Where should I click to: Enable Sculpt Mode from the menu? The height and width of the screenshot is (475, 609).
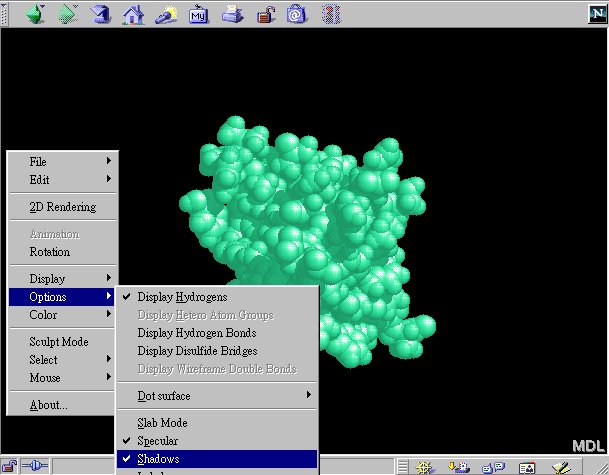click(x=63, y=342)
